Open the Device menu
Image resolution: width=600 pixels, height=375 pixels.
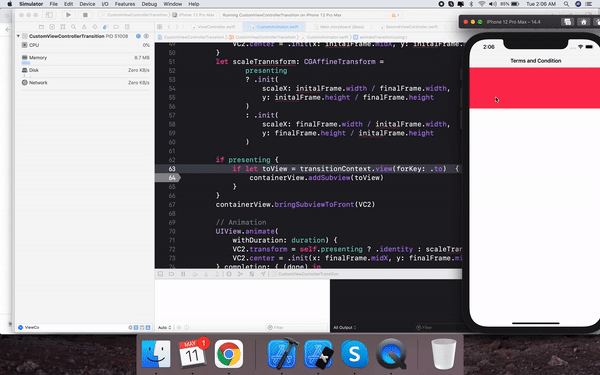[x=87, y=4]
